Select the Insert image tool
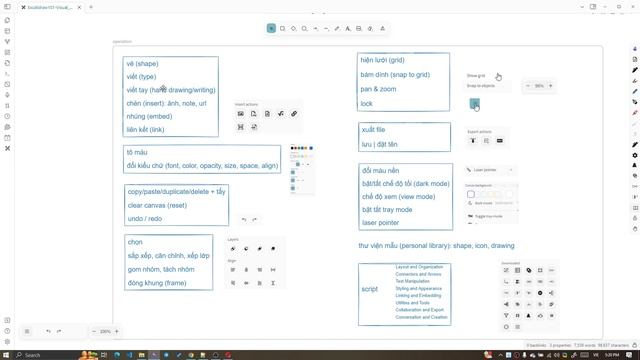Viewport: 640px width, 360px height. pyautogui.click(x=359, y=29)
